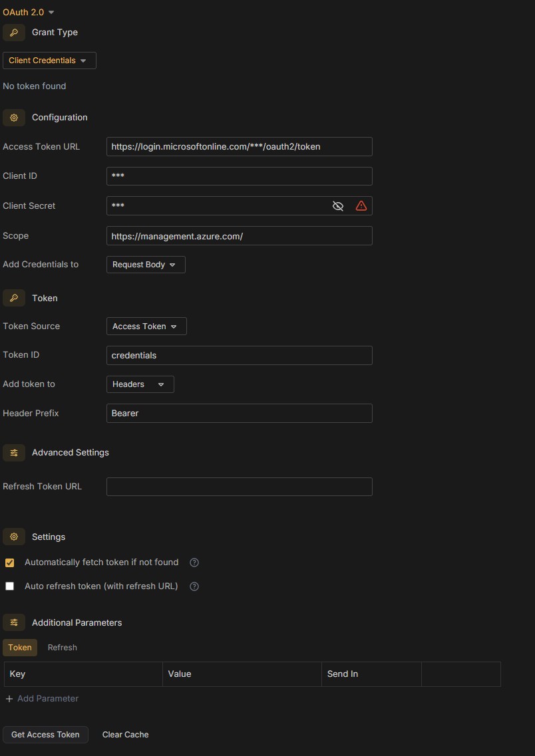The image size is (535, 756).
Task: Focus the Scope input field
Action: tap(240, 236)
